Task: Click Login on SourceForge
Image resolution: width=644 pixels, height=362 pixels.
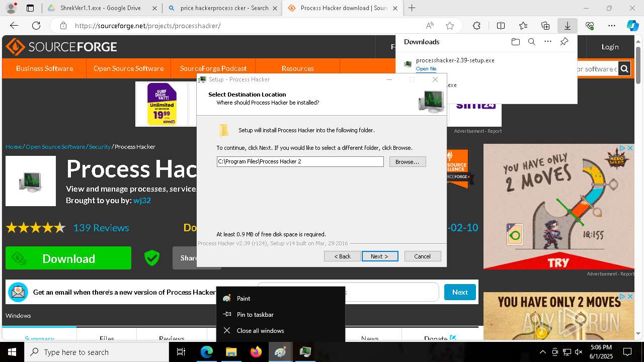Action: 610,47
